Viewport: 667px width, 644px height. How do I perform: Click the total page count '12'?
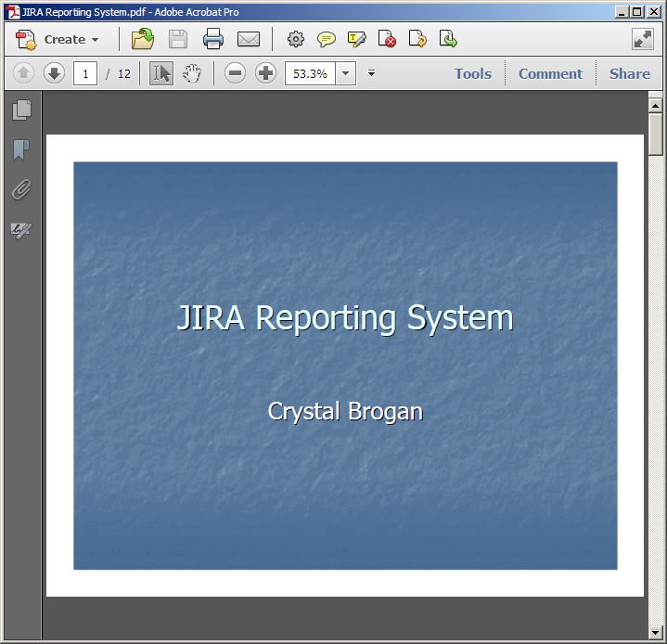pos(124,74)
